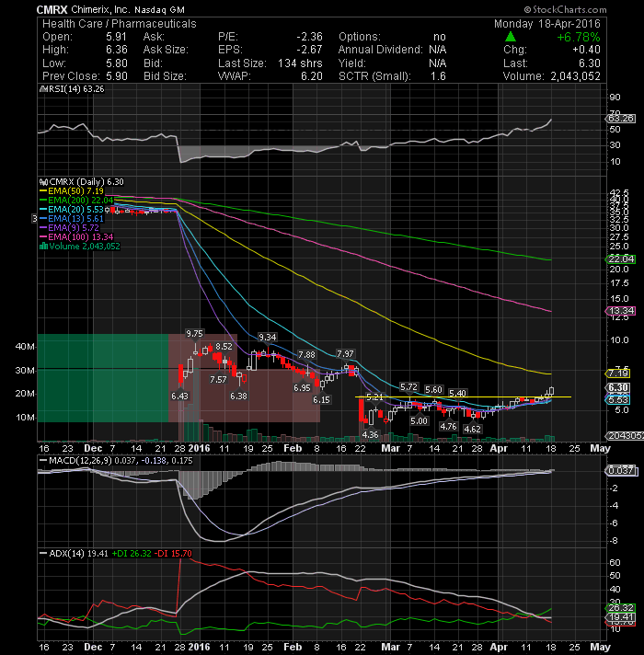Click the 6.38 low price label
This screenshot has width=644, height=655.
coord(238,396)
